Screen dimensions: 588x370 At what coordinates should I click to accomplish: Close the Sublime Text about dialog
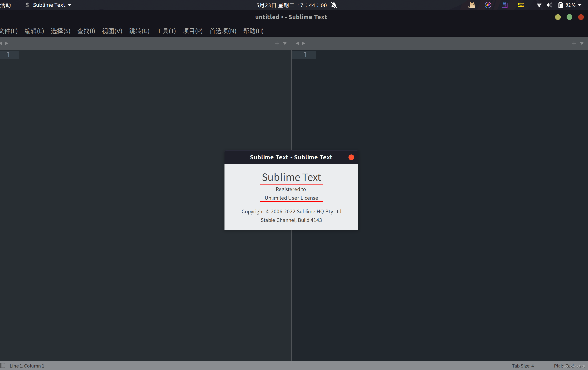pyautogui.click(x=351, y=157)
